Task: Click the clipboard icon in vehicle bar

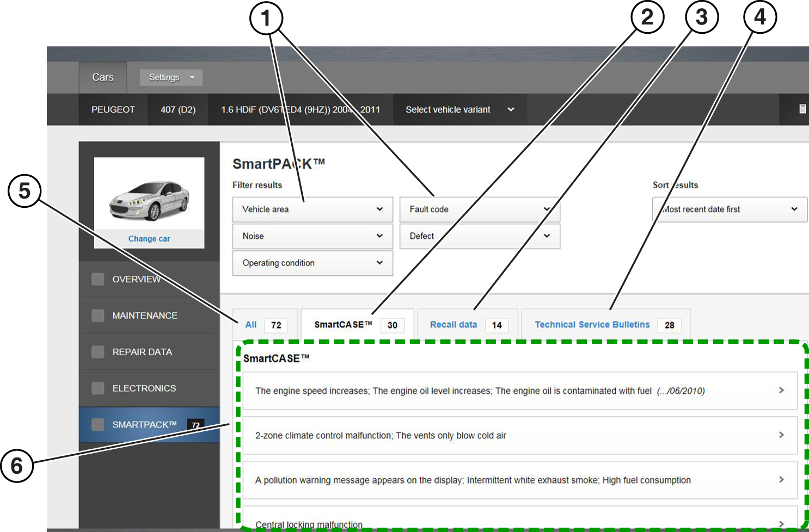Action: tap(802, 109)
